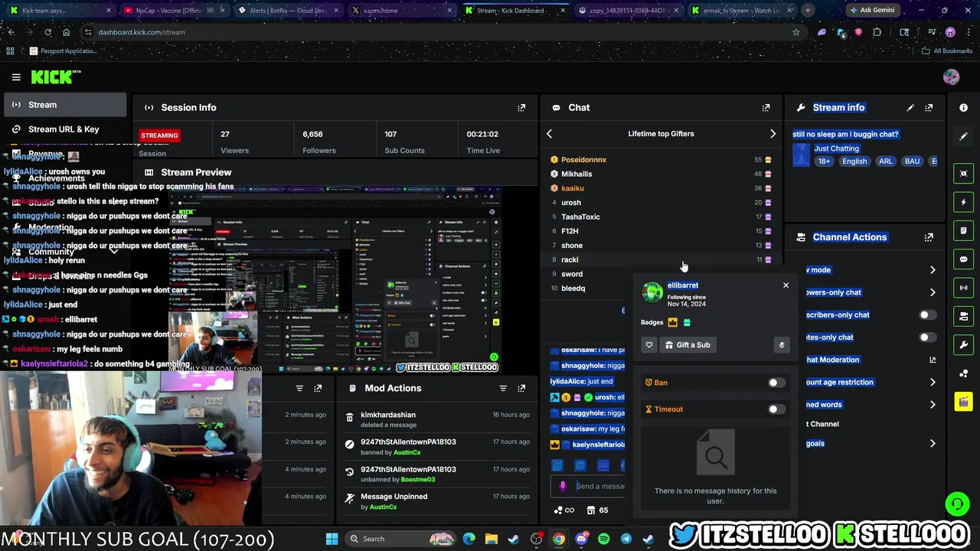Select Poseidonnnx in top gifters list
The image size is (980, 551).
tap(583, 160)
